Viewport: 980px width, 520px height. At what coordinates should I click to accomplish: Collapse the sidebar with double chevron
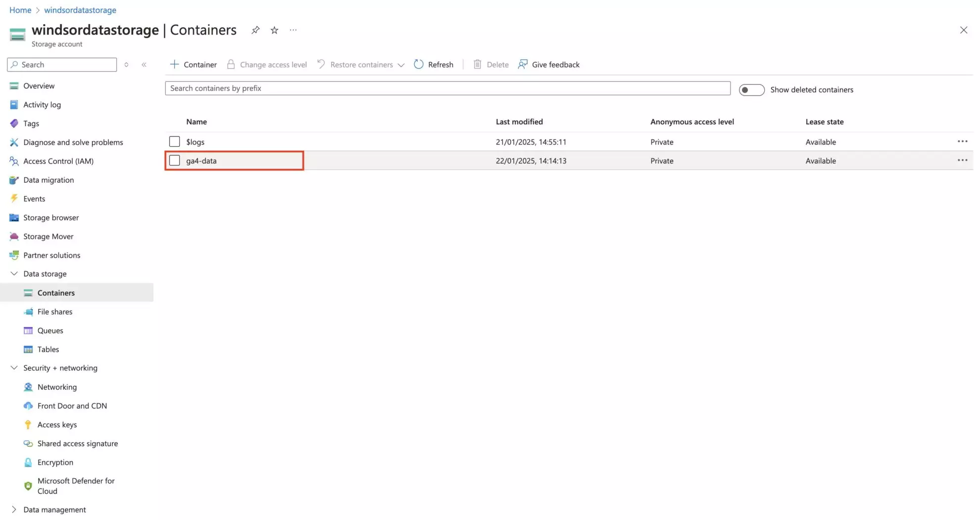pos(144,65)
